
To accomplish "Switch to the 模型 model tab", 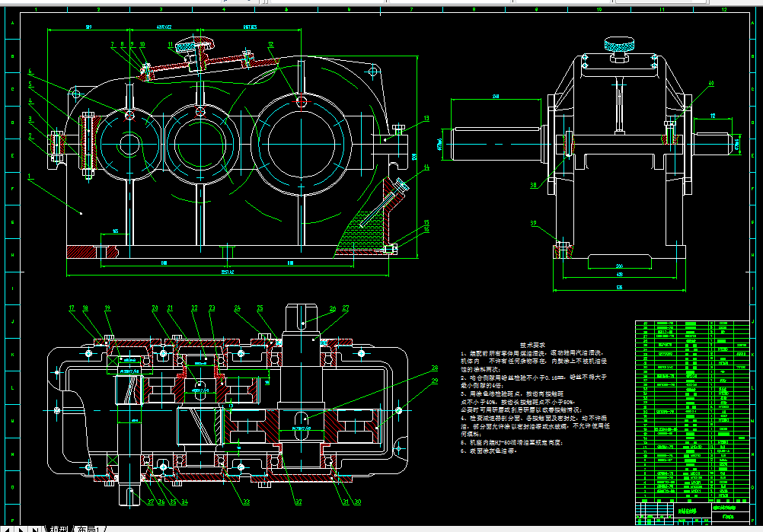I will pos(59,529).
